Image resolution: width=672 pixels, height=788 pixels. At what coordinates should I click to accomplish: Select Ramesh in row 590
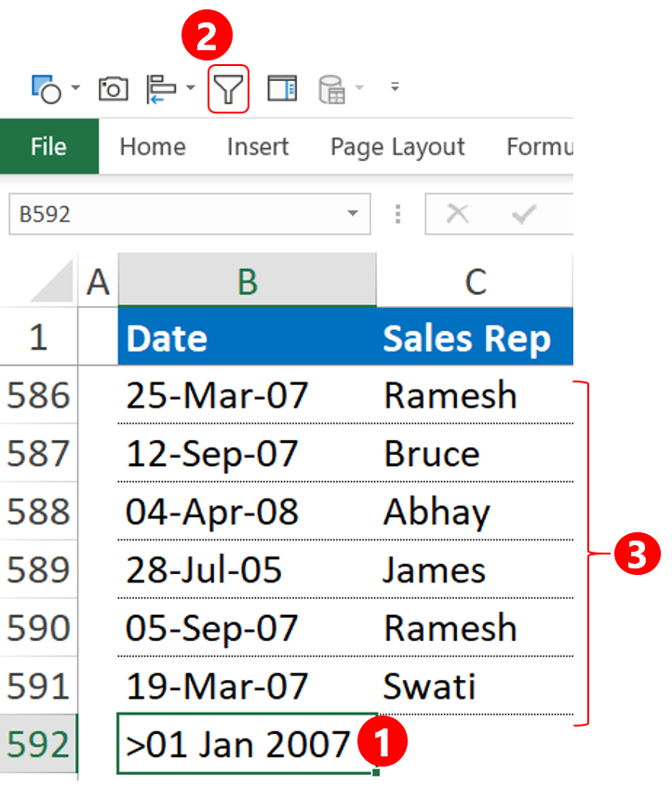[475, 628]
